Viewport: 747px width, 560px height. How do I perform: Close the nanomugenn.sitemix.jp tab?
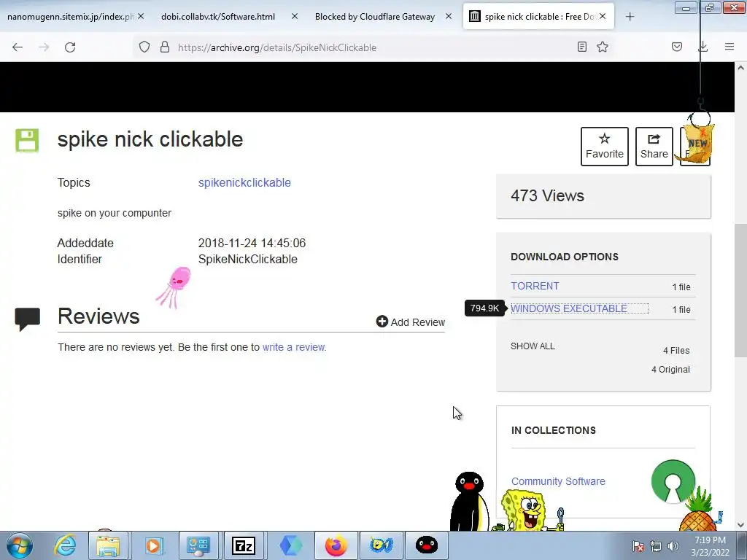(x=141, y=17)
